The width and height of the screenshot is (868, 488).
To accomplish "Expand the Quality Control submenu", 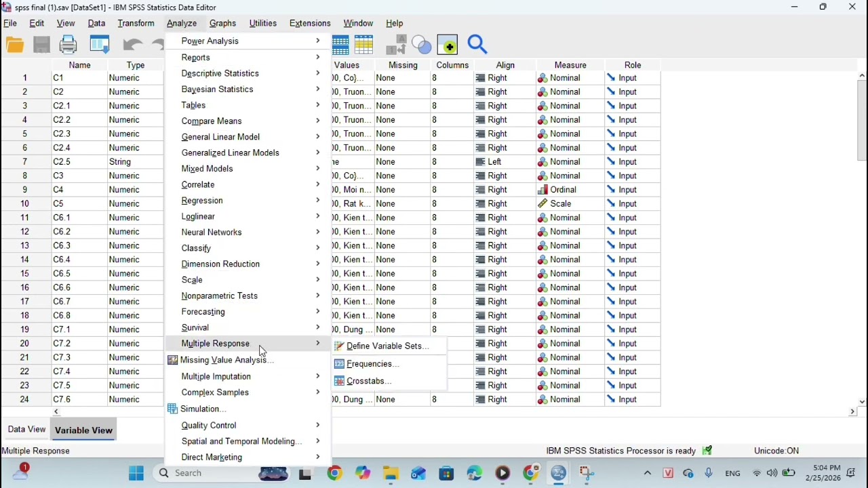I will [x=248, y=426].
